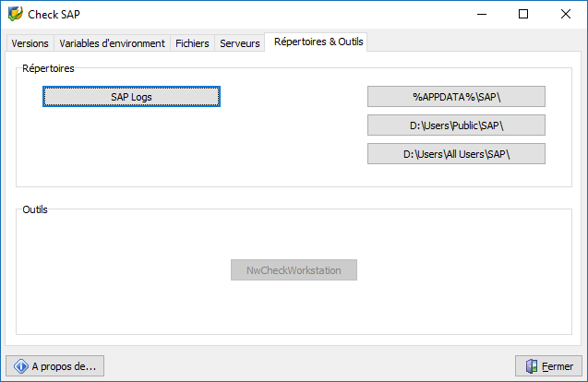The image size is (588, 382).
Task: Minimize the Check SAP window
Action: click(482, 14)
